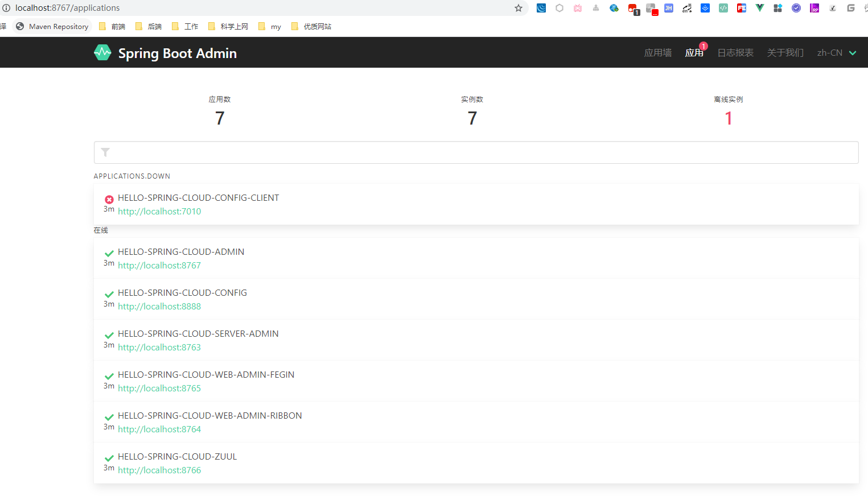Open the 关于我们 navigation item
This screenshot has width=868, height=496.
(785, 52)
